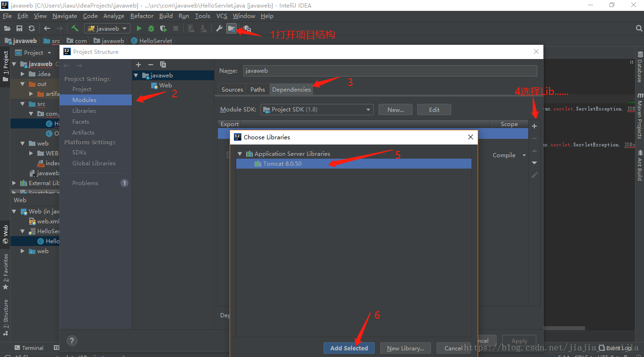The height and width of the screenshot is (357, 644).
Task: Click the Back navigation arrow in main toolbar
Action: pos(47,28)
